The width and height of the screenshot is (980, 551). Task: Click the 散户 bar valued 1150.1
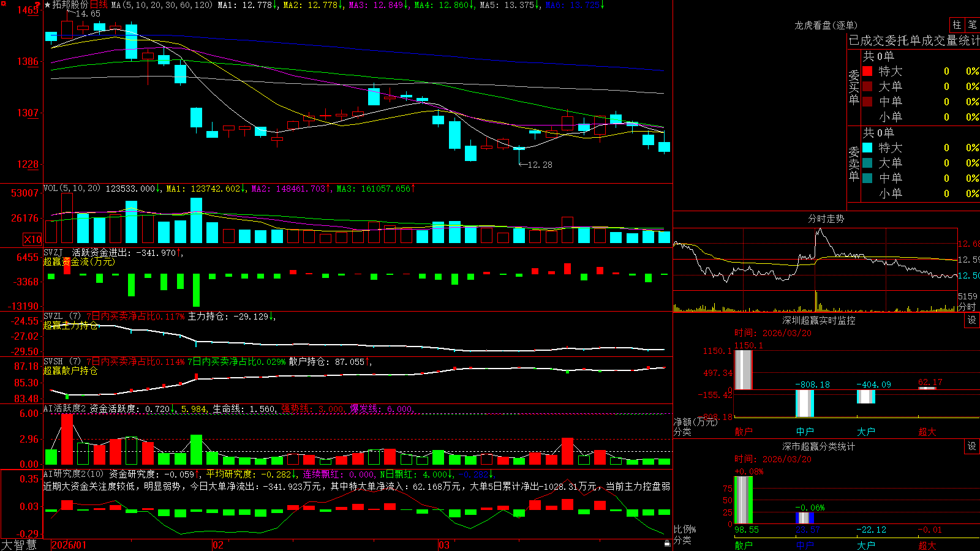click(743, 370)
